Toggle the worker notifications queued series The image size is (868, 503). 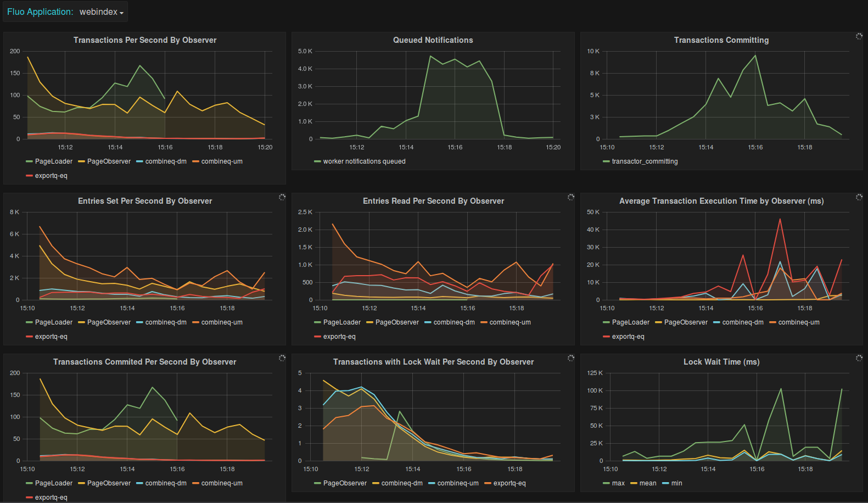point(364,161)
